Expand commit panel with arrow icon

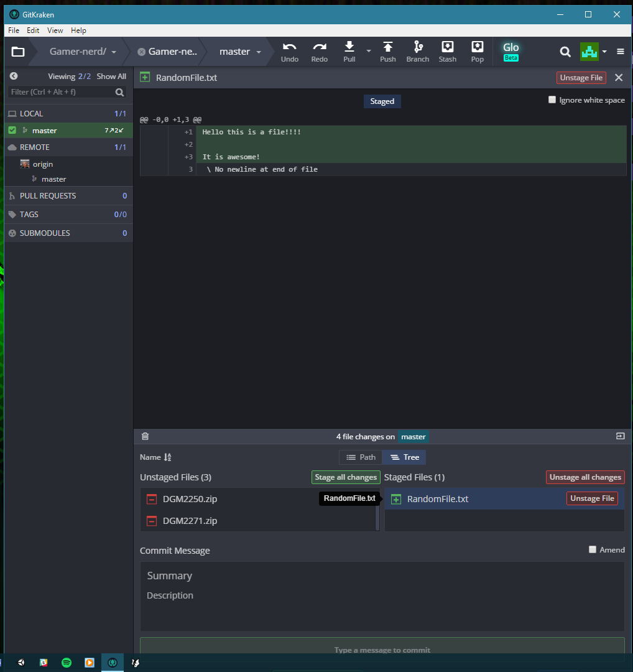pyautogui.click(x=620, y=436)
